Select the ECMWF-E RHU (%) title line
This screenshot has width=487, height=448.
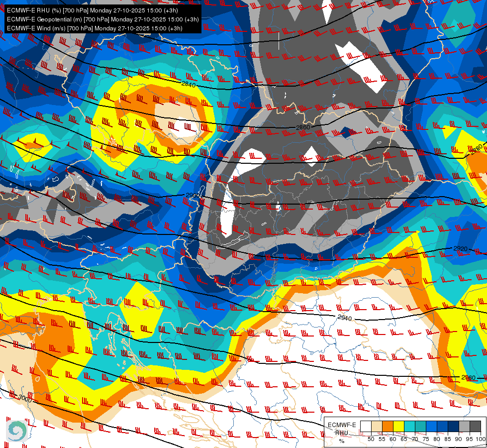pos(92,10)
